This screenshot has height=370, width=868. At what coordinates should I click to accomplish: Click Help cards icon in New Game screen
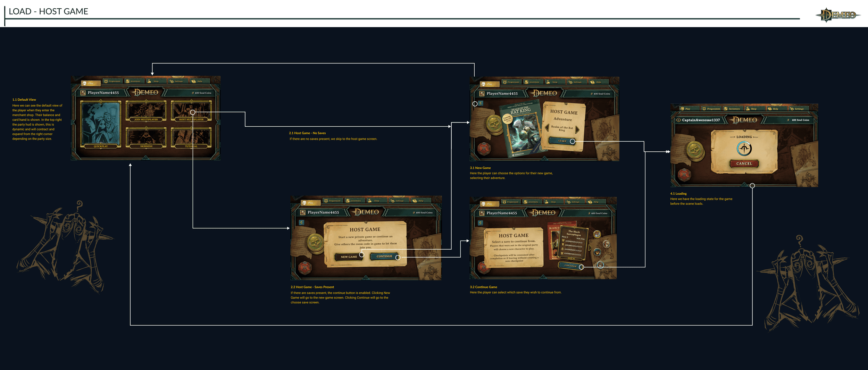point(592,82)
